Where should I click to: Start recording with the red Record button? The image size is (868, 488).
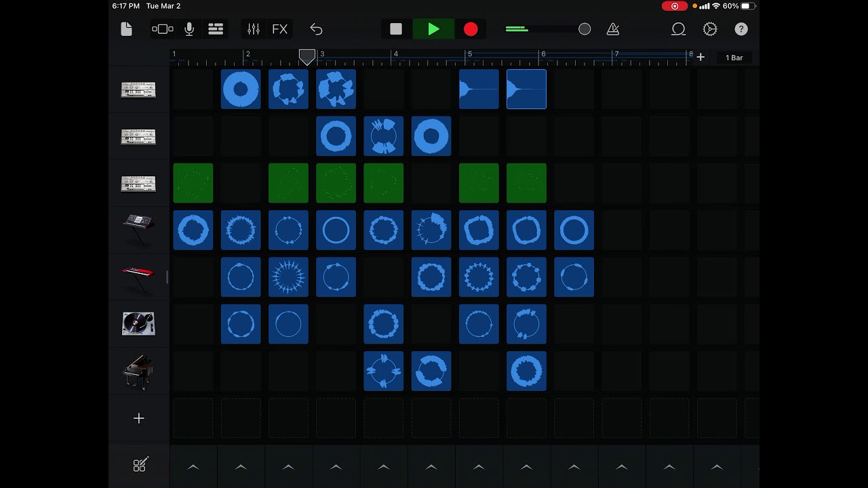click(x=471, y=29)
